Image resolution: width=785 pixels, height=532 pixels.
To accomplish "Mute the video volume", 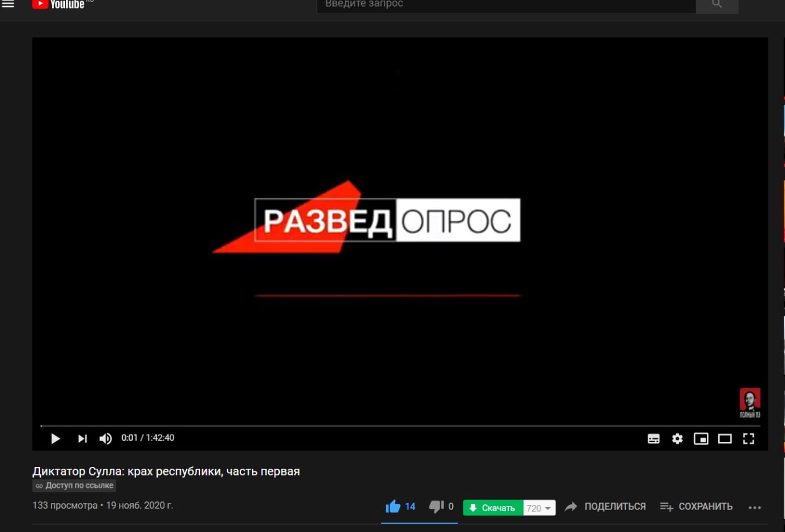I will click(x=105, y=438).
